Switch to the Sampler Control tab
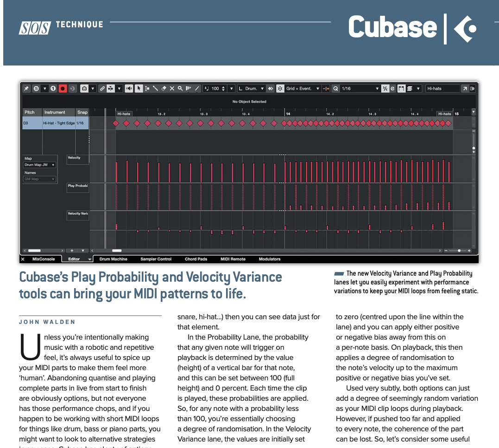 point(156,259)
